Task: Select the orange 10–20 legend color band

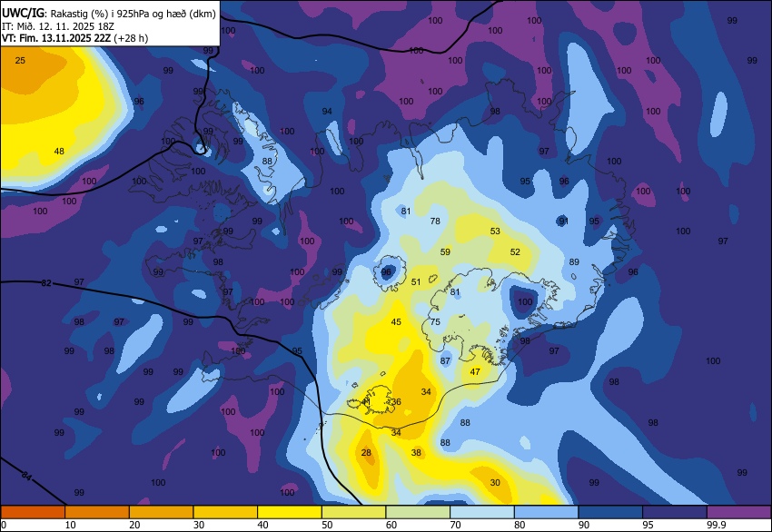Action: (97, 512)
